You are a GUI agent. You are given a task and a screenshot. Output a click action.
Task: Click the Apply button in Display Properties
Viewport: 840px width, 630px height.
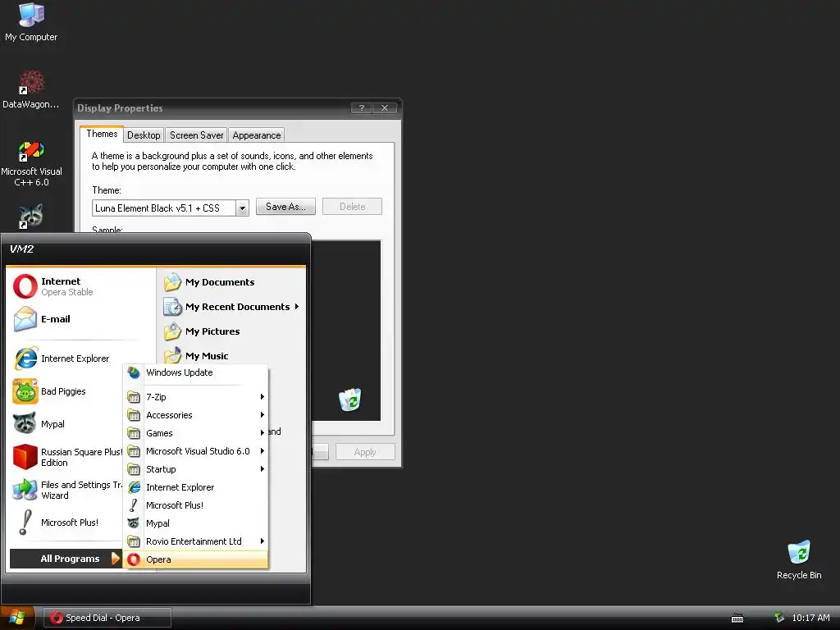pyautogui.click(x=365, y=452)
